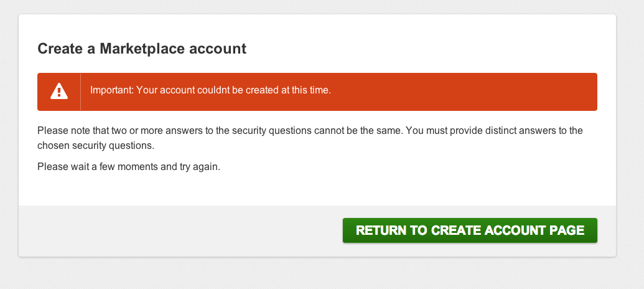Click the patterned background below the card
The width and height of the screenshot is (644, 289).
pyautogui.click(x=311, y=274)
